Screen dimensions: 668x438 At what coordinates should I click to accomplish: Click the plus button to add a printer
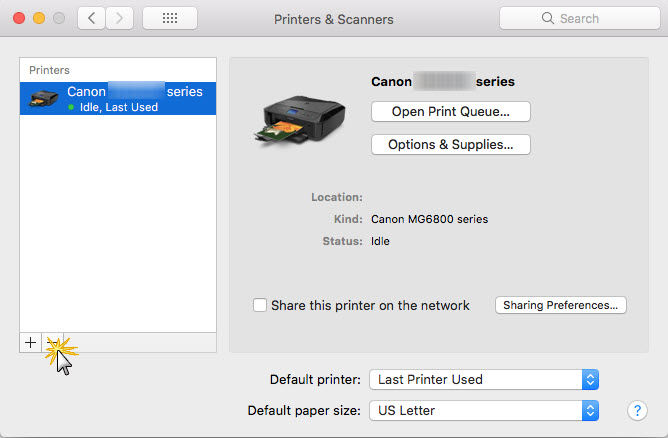31,342
